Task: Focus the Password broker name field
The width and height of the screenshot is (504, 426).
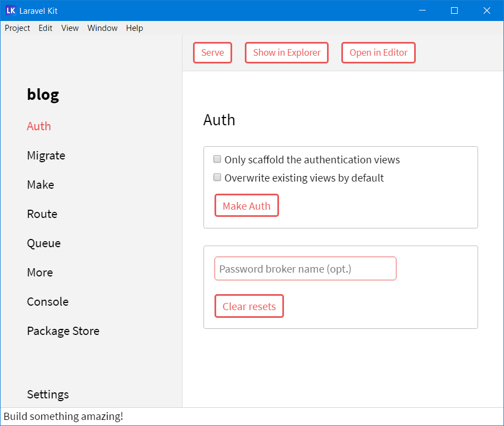Action: pos(305,269)
